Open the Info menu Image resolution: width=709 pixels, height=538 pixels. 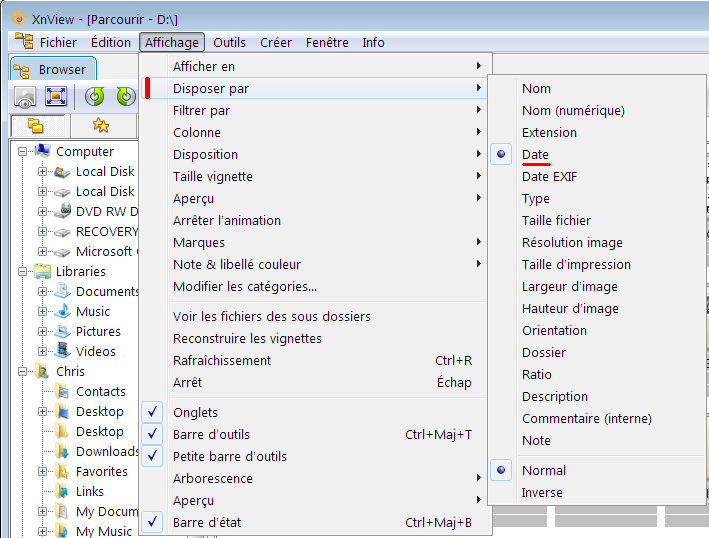coord(373,42)
